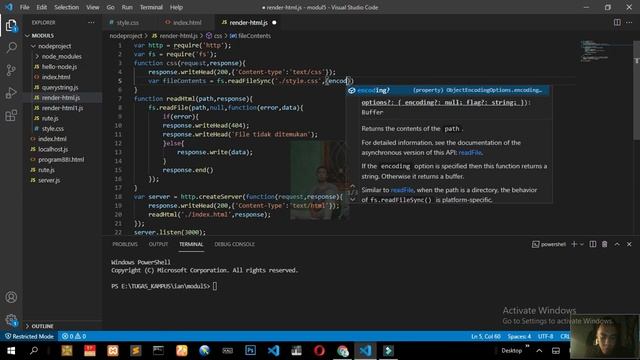640x360 pixels.
Task: Maximize the panel with up chevron
Action: tap(617, 244)
